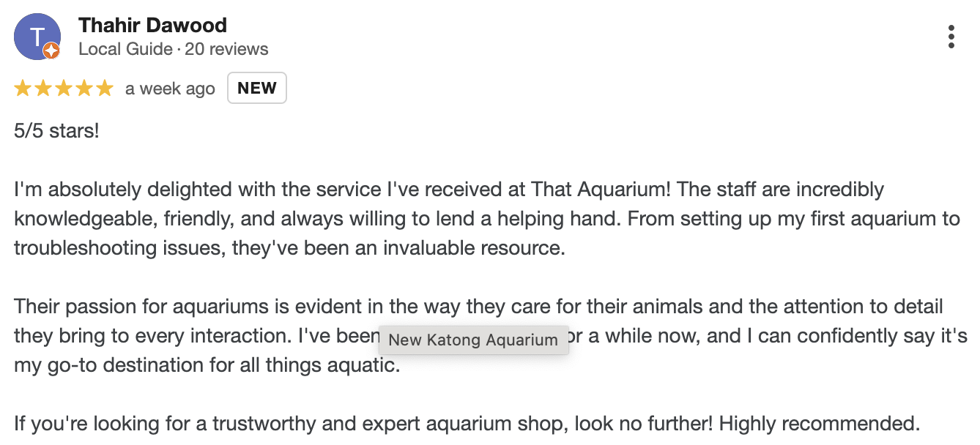Click the "New Katong Aquarium" tooltip
This screenshot has height=445, width=980.
[x=473, y=340]
